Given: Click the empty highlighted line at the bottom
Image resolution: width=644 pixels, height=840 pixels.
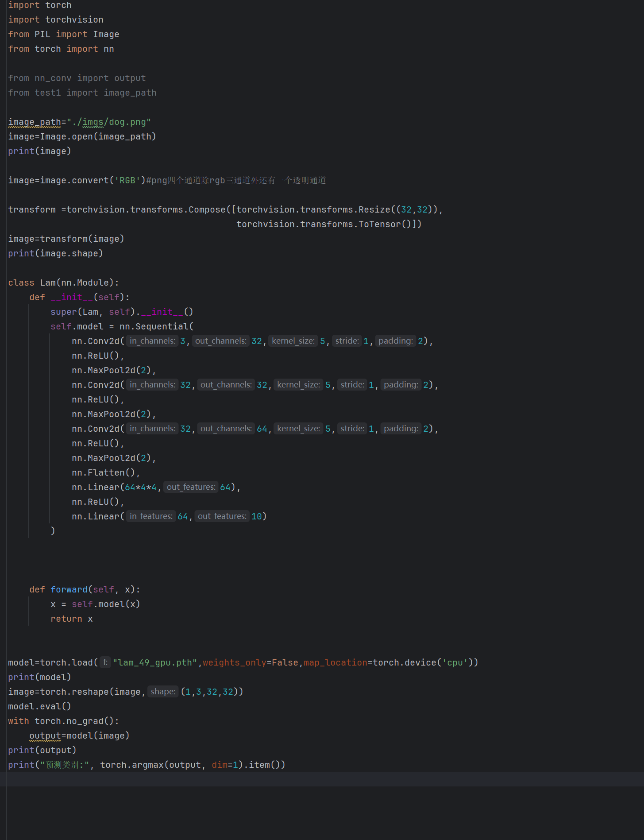Looking at the screenshot, I should [310, 779].
